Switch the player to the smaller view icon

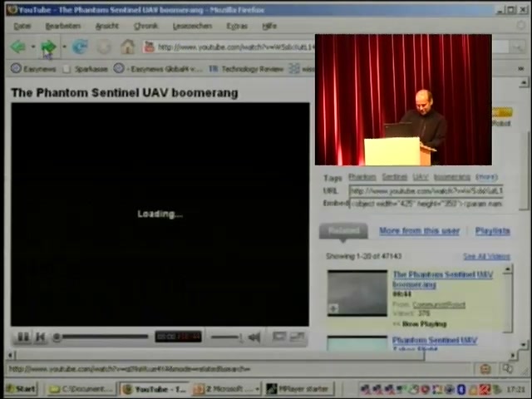[x=279, y=336]
